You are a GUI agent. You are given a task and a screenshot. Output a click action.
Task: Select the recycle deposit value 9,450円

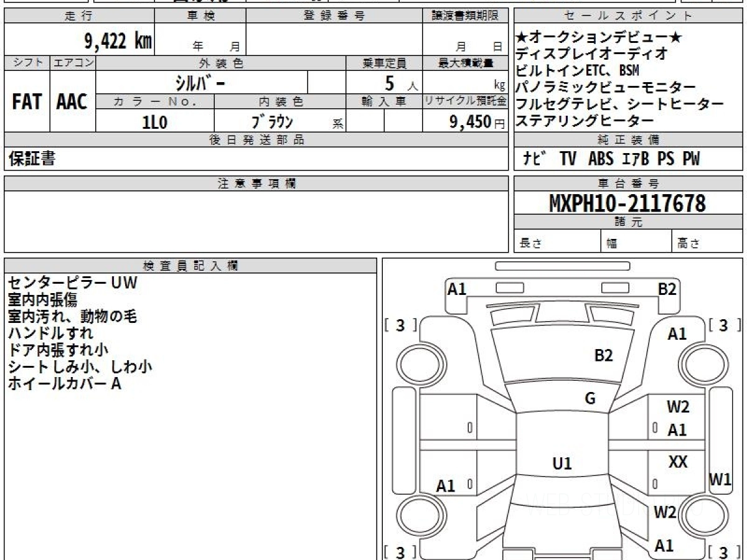click(x=477, y=122)
